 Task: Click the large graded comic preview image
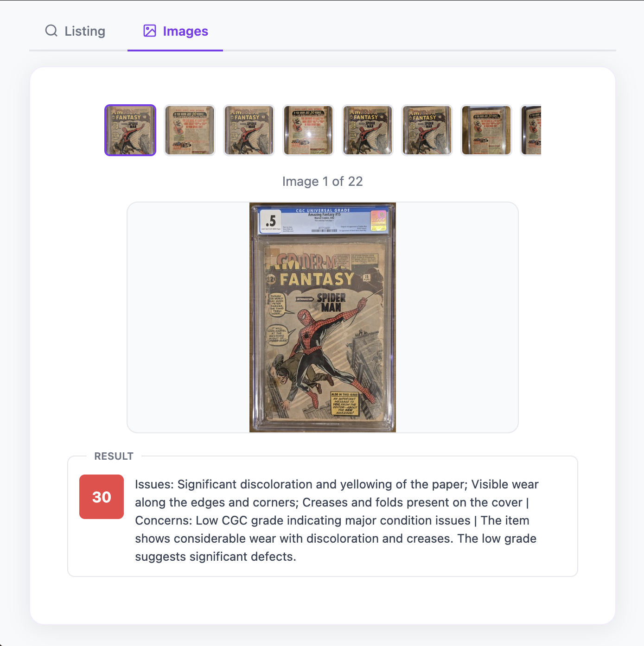323,317
